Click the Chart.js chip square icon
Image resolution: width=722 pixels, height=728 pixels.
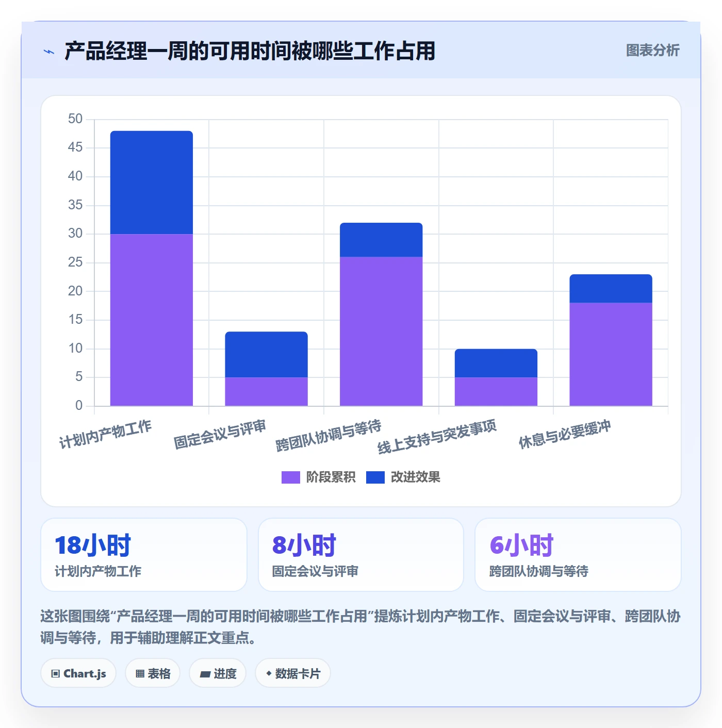click(56, 673)
